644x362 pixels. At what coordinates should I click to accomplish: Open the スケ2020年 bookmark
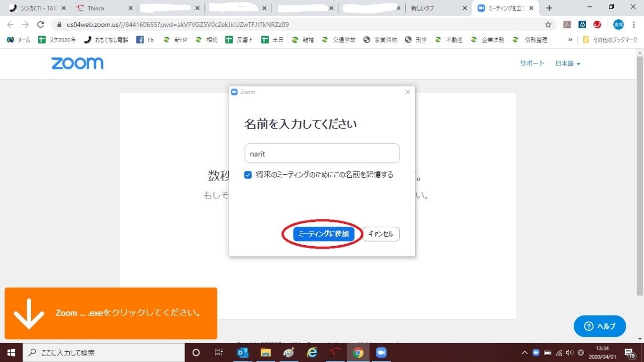[x=57, y=40]
